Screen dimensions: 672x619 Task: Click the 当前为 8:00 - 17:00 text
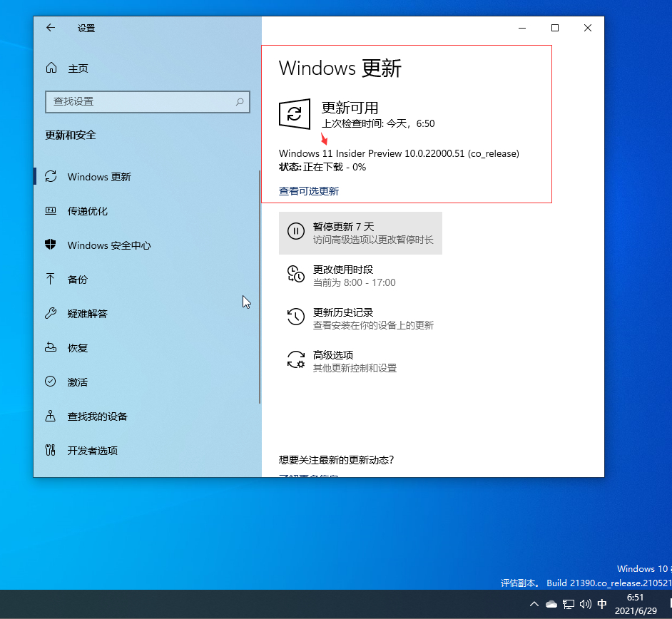(x=354, y=282)
